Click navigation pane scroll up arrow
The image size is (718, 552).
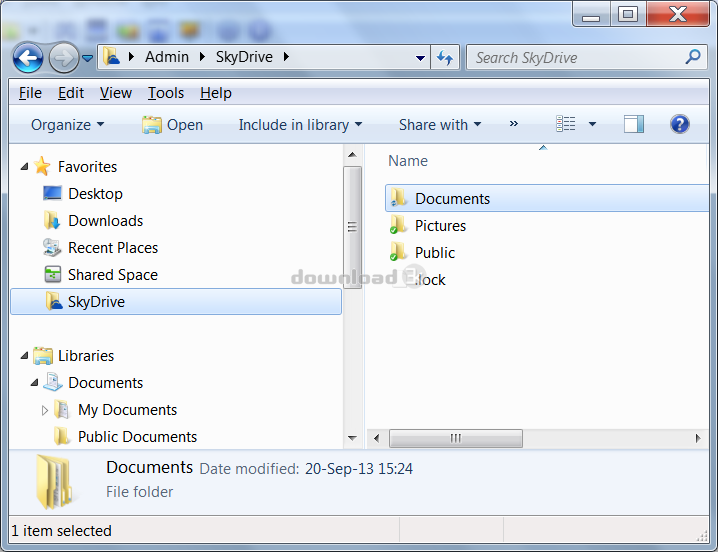pos(352,155)
